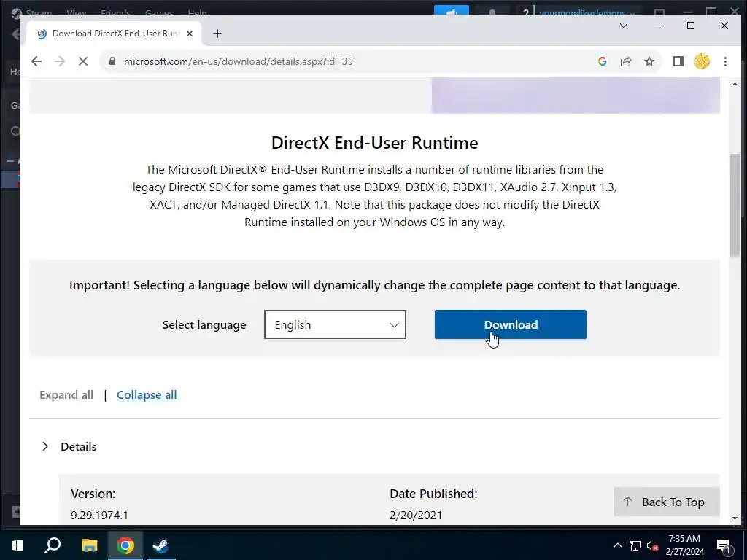Click the muted volume tray icon
747x560 pixels.
tap(653, 545)
